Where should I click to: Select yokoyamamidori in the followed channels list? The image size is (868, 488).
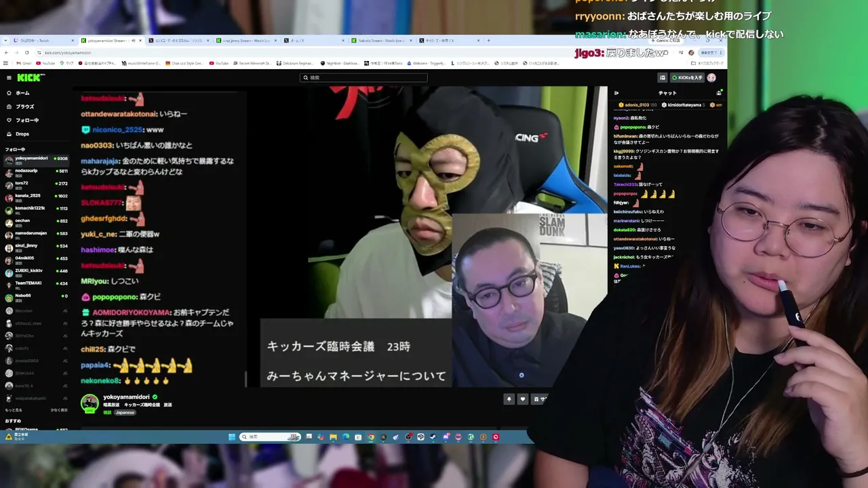pos(36,159)
